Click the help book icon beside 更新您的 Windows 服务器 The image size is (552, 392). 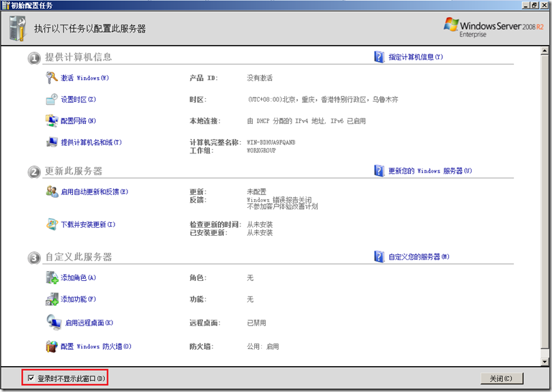[379, 171]
